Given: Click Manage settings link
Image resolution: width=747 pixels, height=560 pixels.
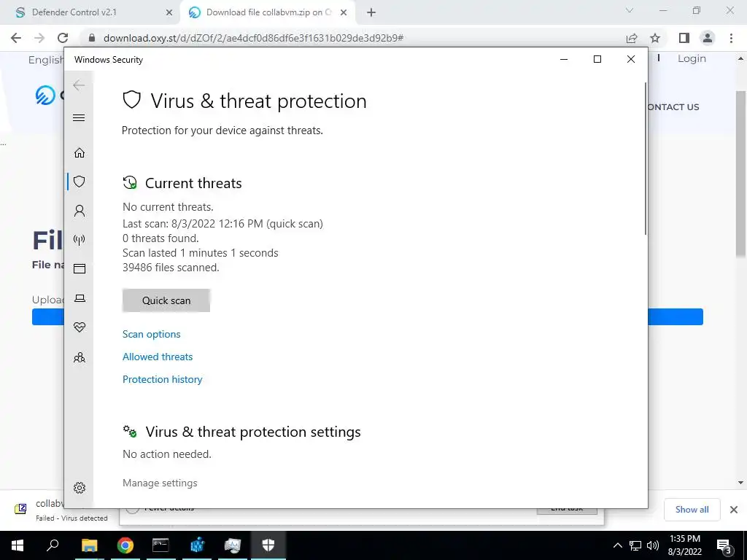Looking at the screenshot, I should [160, 483].
